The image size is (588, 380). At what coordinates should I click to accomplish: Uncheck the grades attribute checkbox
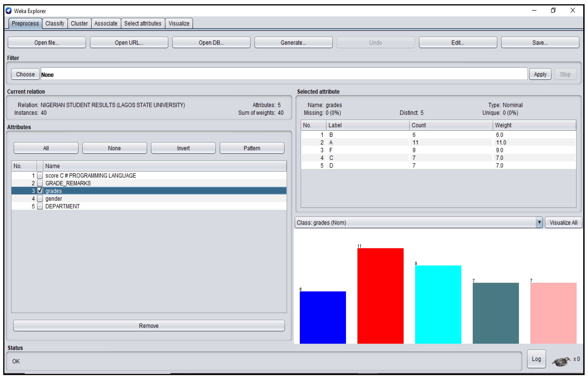pos(40,191)
